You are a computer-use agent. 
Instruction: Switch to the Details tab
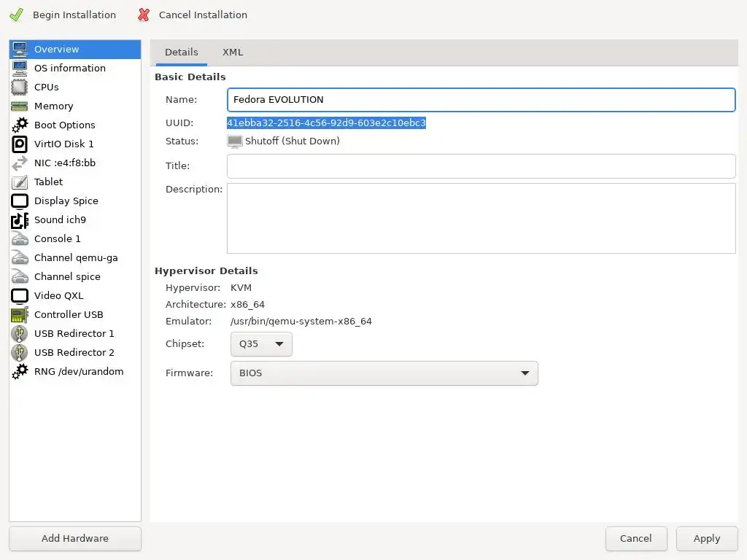click(x=181, y=52)
